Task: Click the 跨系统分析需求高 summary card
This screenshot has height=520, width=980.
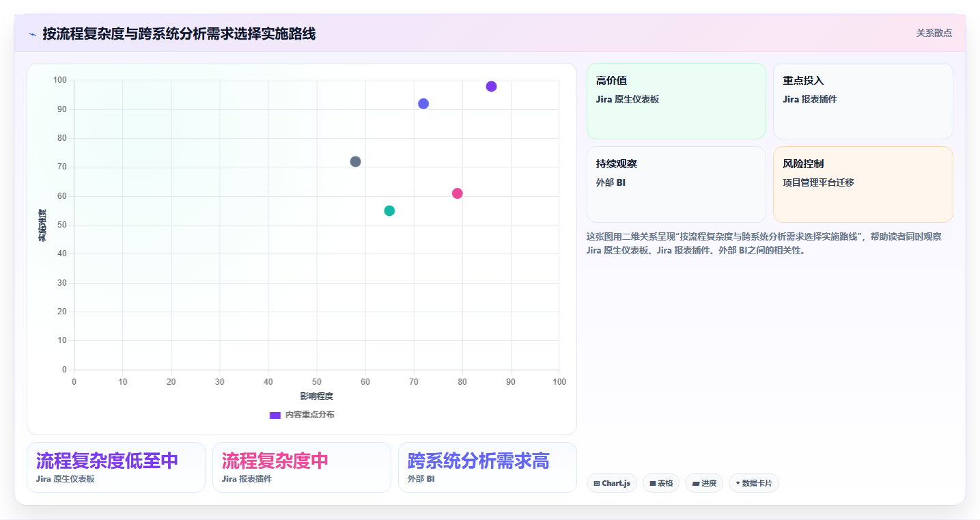Action: (x=488, y=467)
